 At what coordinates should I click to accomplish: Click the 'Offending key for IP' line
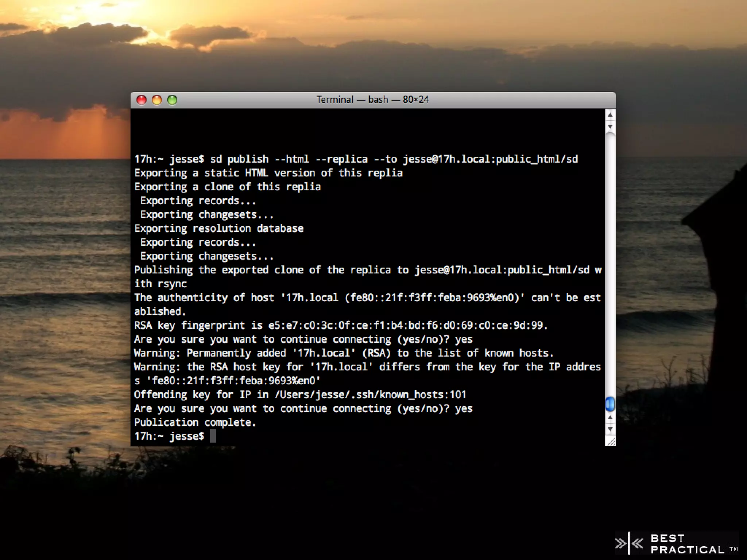(x=300, y=394)
